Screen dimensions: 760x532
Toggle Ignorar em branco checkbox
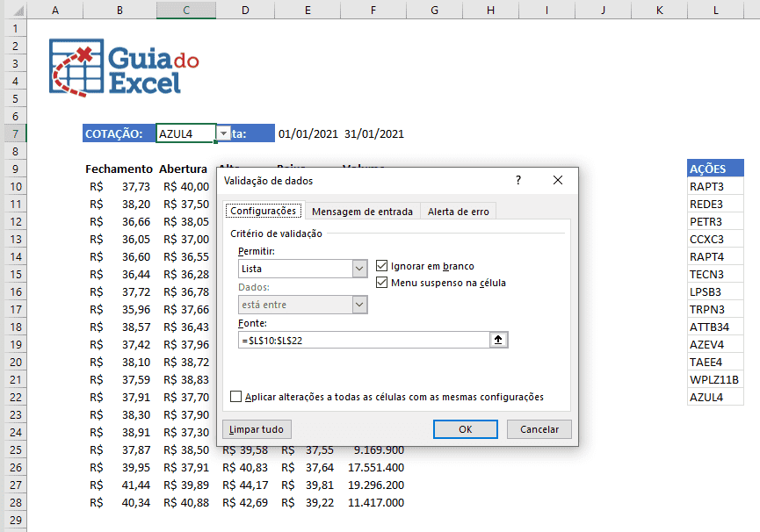click(382, 265)
